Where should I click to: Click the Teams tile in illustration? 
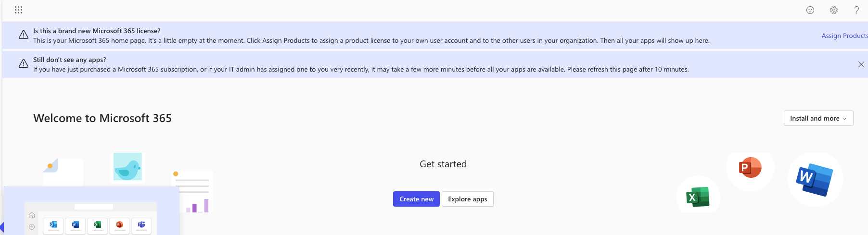click(x=141, y=225)
